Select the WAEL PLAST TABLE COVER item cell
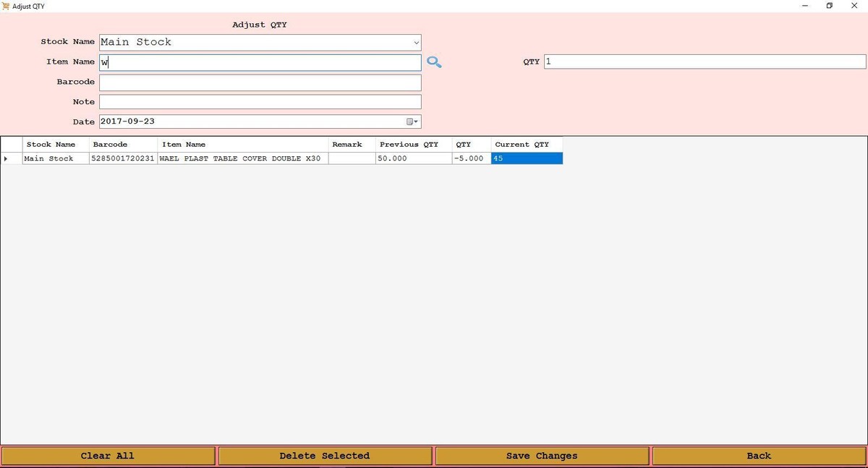The width and height of the screenshot is (868, 468). tap(242, 158)
